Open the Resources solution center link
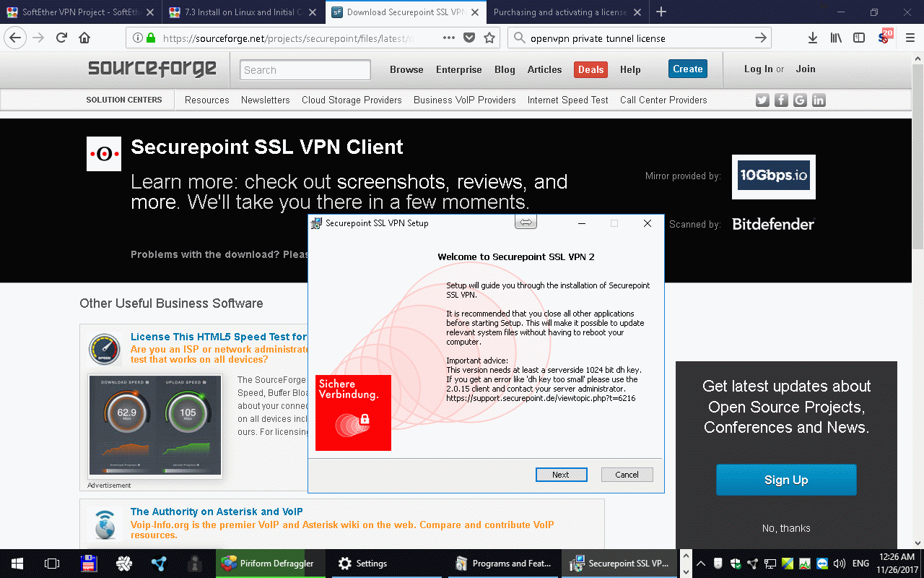 (206, 100)
